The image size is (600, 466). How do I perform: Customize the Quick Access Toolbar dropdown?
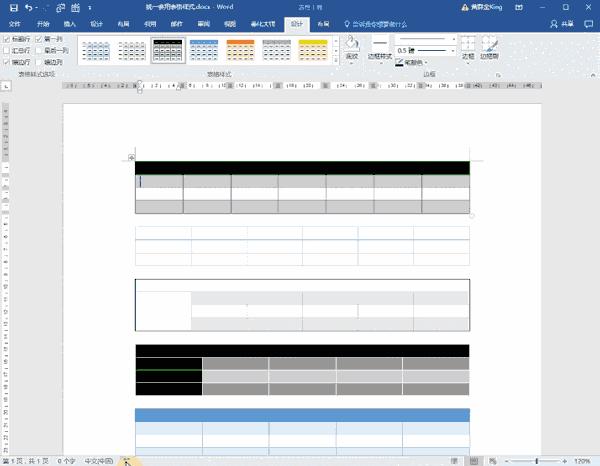coord(90,8)
